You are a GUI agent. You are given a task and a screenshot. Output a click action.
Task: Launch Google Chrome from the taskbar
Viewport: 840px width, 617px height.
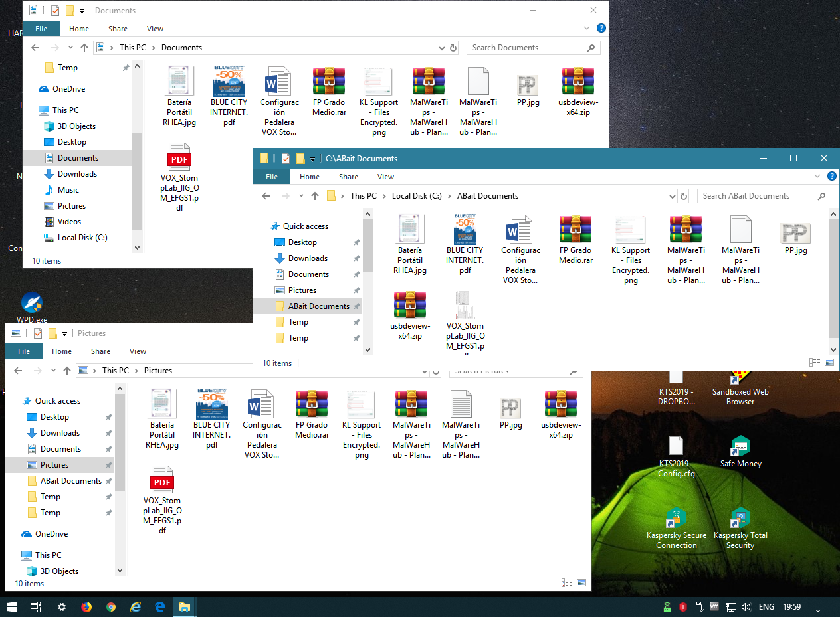(x=111, y=606)
